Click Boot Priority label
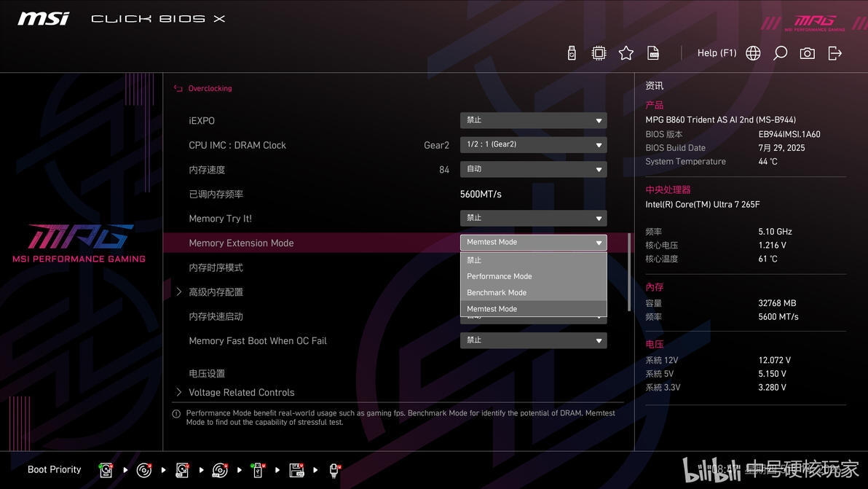868x489 pixels. click(x=54, y=469)
